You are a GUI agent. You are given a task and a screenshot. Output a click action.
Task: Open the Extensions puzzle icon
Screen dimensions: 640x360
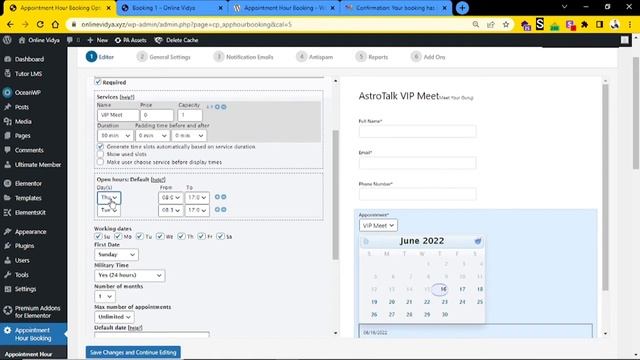[x=584, y=24]
